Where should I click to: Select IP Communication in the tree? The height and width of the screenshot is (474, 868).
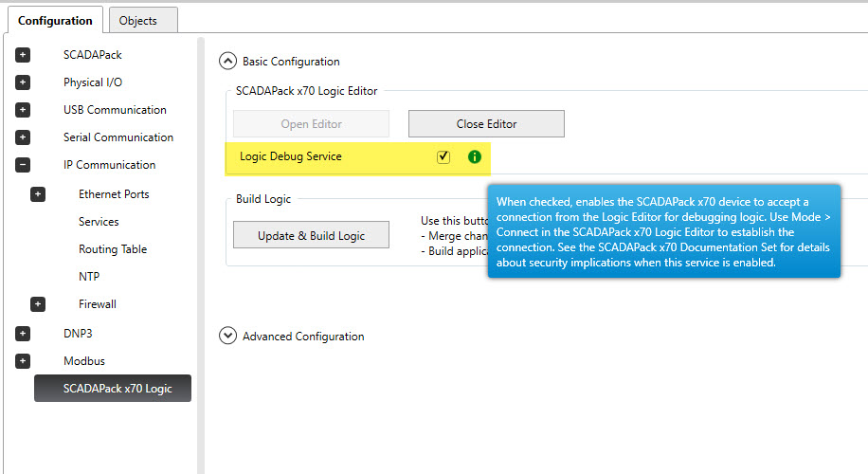[109, 165]
